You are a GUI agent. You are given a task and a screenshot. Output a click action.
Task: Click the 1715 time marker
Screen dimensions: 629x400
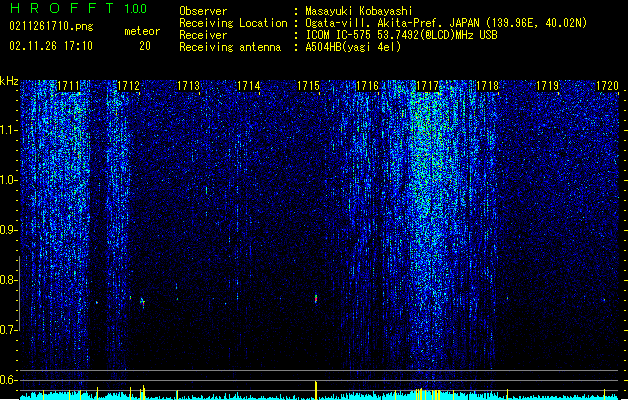pos(308,86)
